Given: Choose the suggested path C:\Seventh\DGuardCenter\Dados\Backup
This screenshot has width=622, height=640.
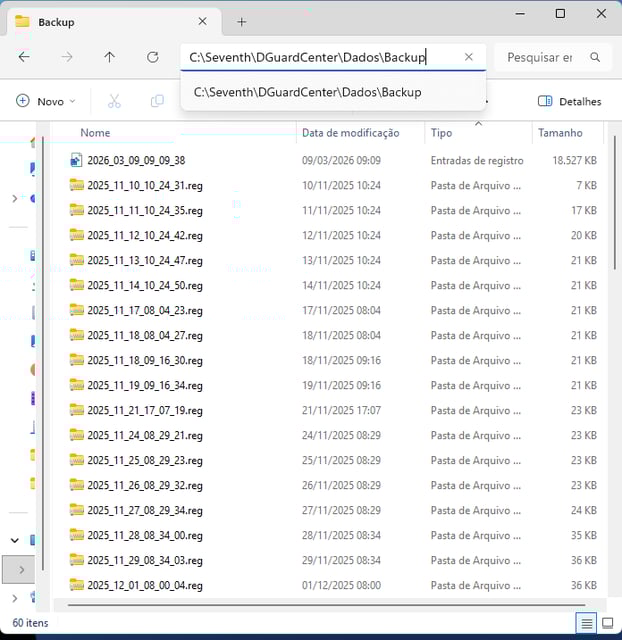Looking at the screenshot, I should (x=307, y=92).
